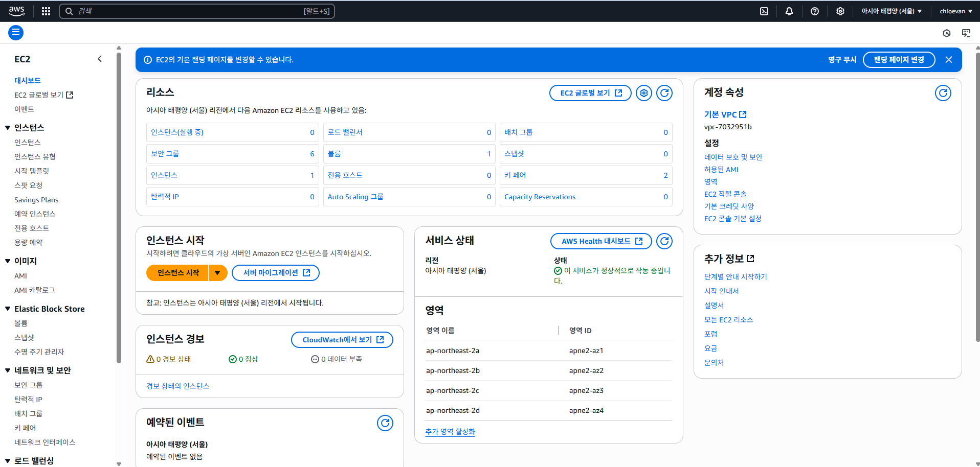This screenshot has height=467, width=980.
Task: Open the 기본 VPC link
Action: coord(725,114)
